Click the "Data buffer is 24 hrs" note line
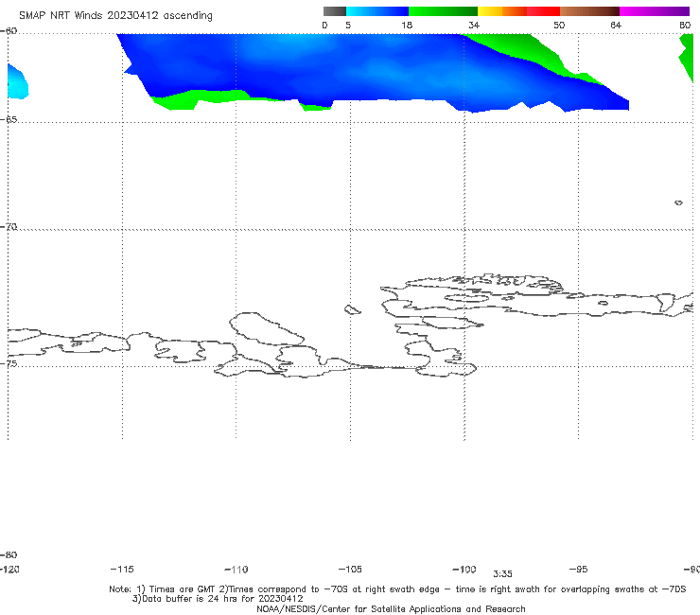The height and width of the screenshot is (615, 700). 218,599
